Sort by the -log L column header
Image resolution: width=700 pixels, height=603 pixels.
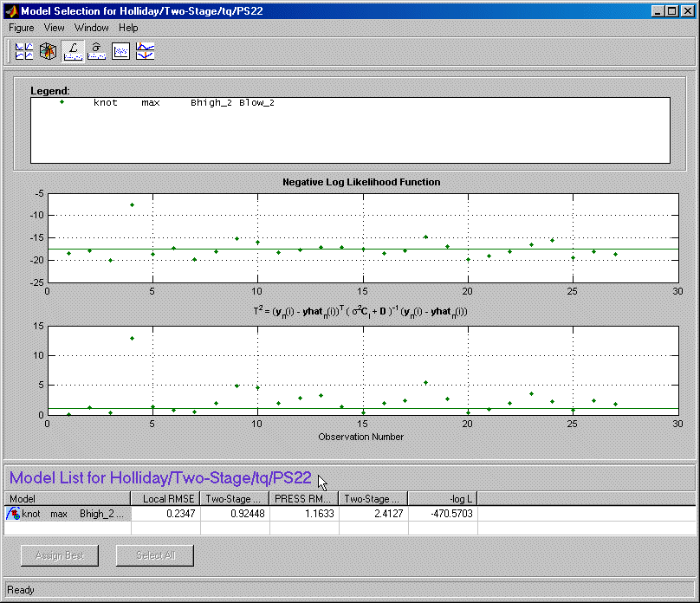pyautogui.click(x=443, y=498)
